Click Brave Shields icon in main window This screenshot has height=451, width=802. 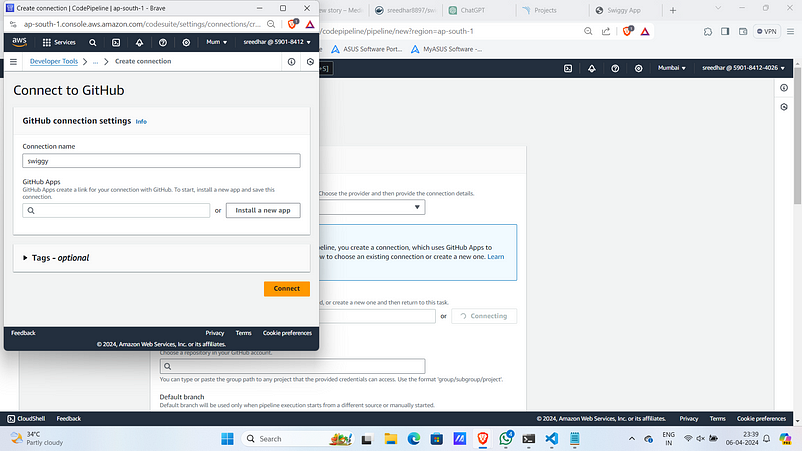[x=627, y=31]
